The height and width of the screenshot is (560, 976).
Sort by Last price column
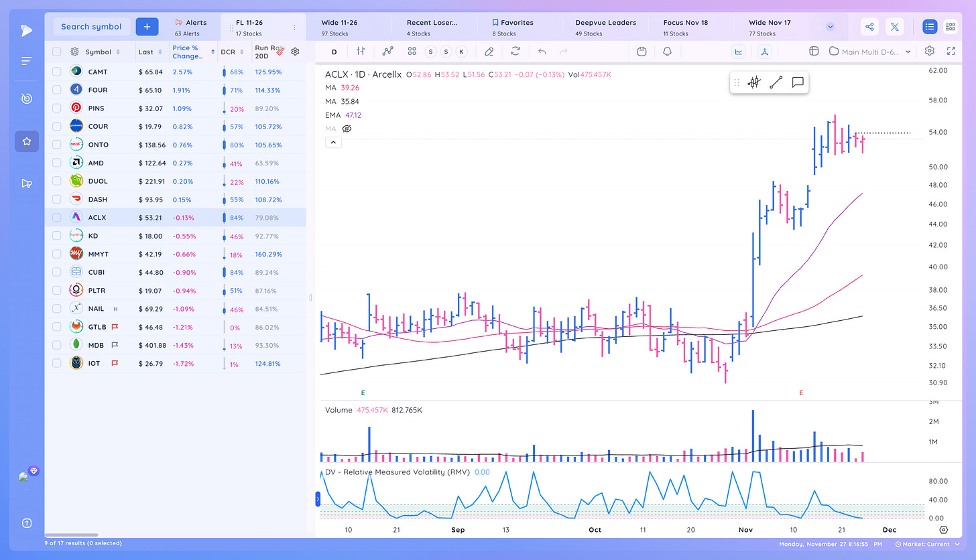tap(150, 52)
